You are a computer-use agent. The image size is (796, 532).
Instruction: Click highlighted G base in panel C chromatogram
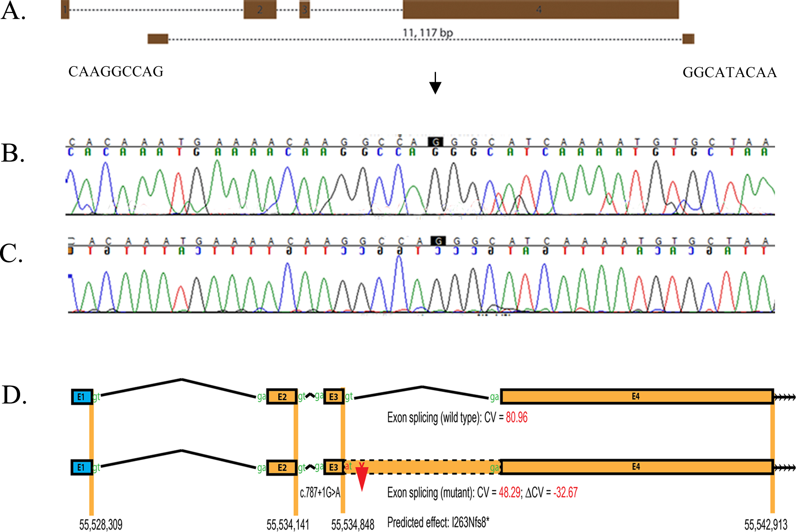tap(438, 241)
